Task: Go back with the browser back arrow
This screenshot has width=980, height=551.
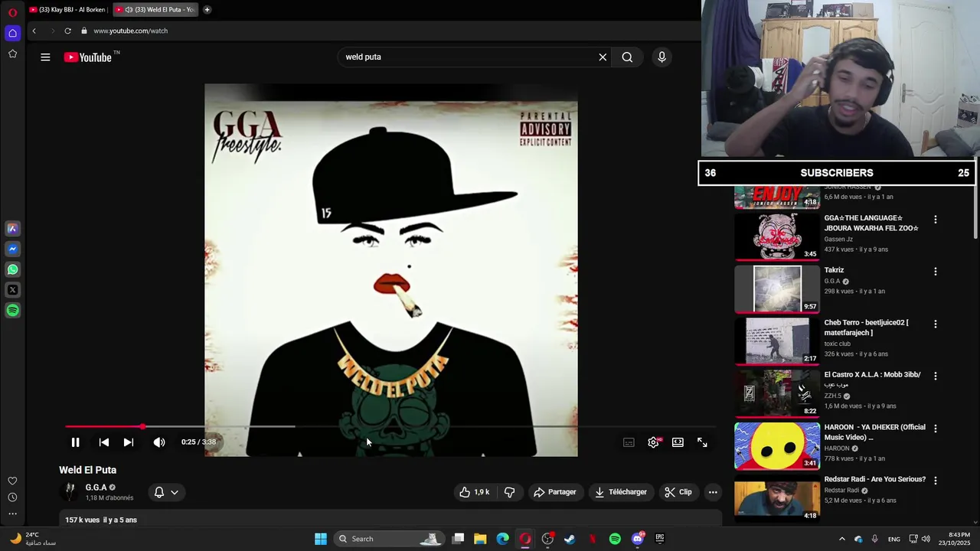Action: pyautogui.click(x=34, y=31)
